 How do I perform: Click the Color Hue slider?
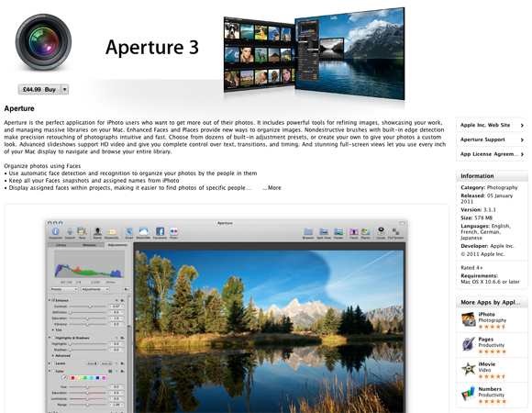click(88, 387)
